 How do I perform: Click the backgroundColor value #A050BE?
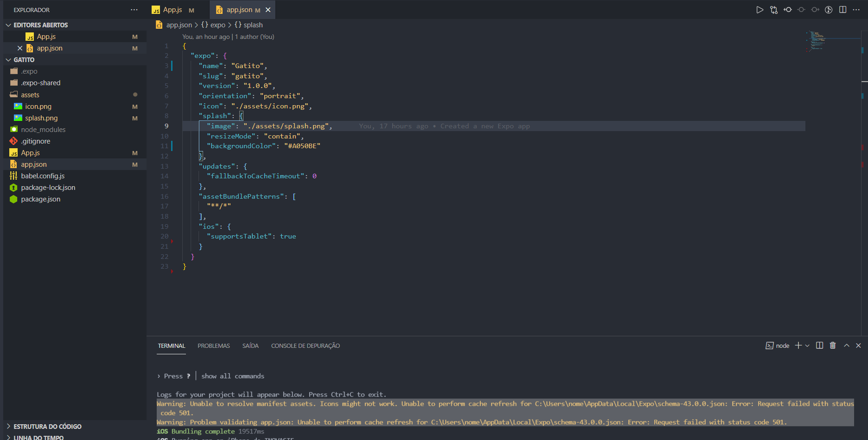click(302, 146)
